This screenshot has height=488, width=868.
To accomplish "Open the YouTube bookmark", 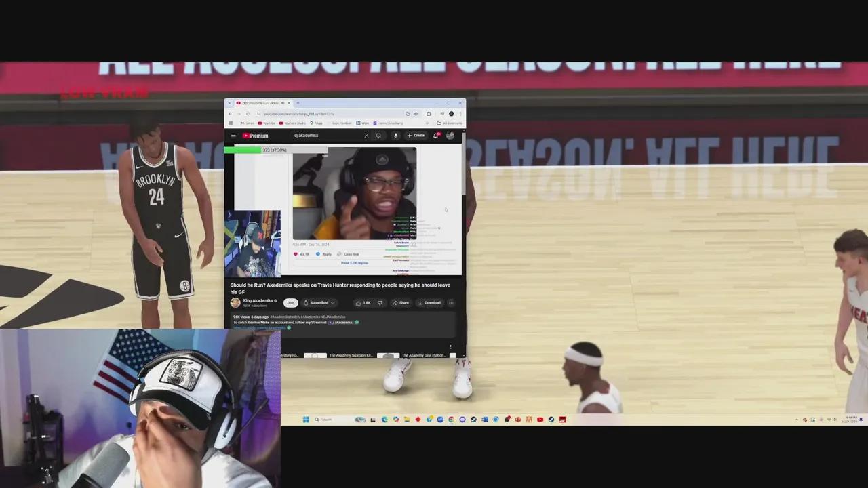I will click(x=267, y=123).
